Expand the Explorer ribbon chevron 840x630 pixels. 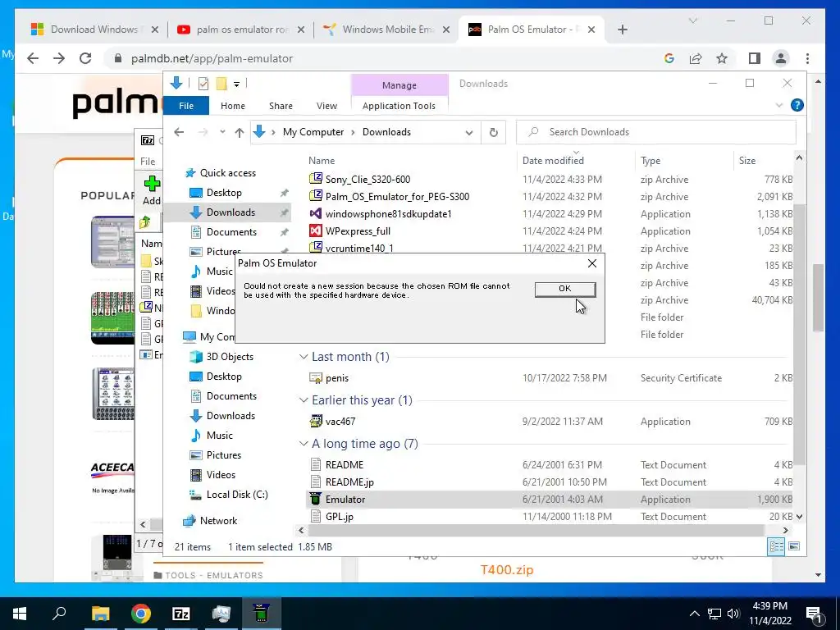click(x=779, y=106)
